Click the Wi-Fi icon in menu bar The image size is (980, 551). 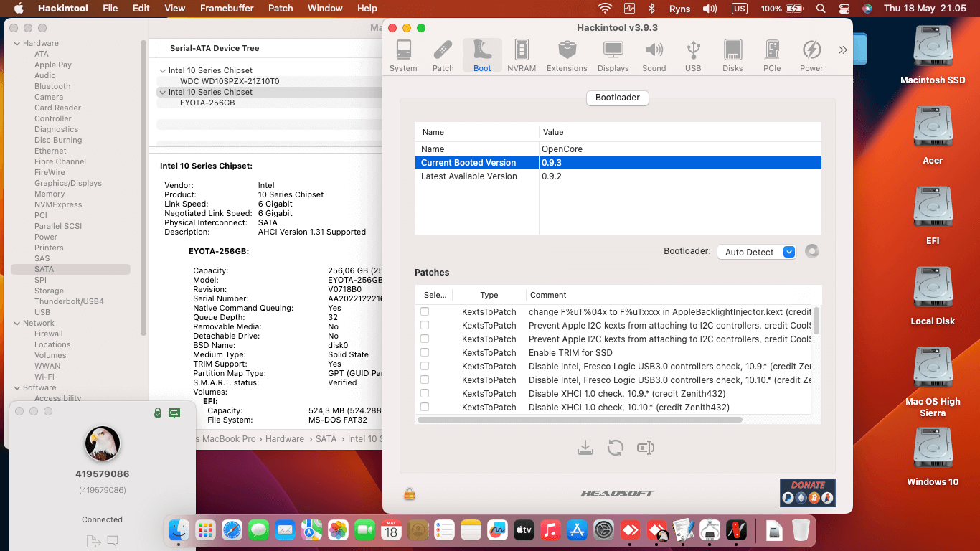[605, 9]
